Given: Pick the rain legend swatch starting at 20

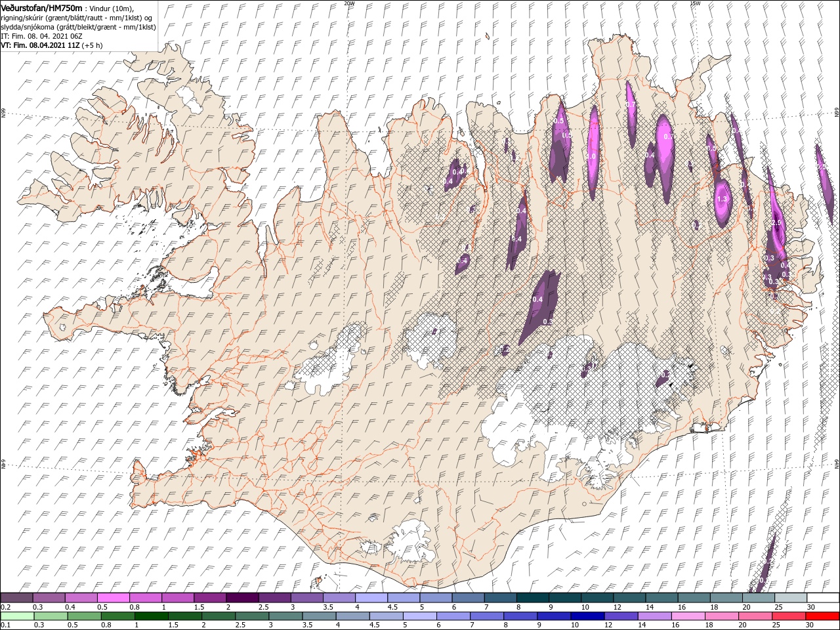Looking at the screenshot, I should click(x=755, y=616).
